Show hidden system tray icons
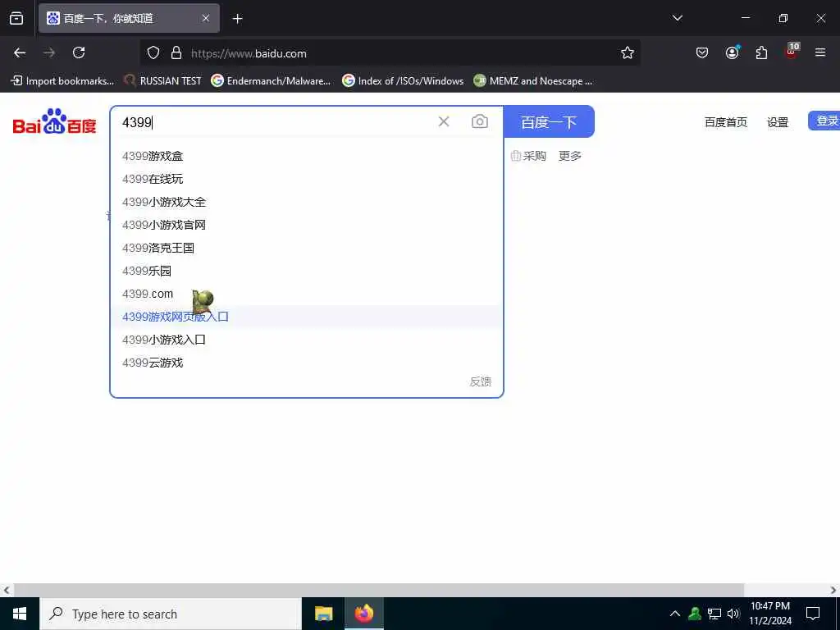Screen dimensions: 840x630 (675, 614)
